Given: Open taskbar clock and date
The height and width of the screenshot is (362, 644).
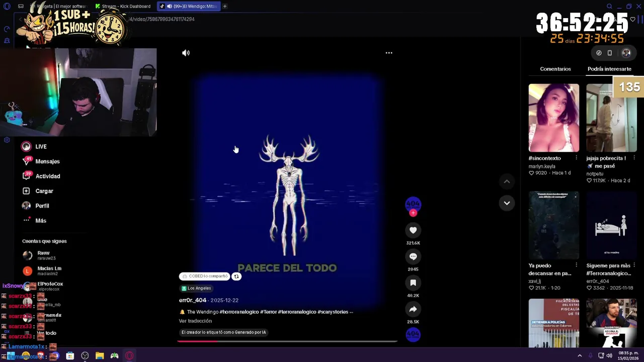Looking at the screenshot, I should 628,355.
